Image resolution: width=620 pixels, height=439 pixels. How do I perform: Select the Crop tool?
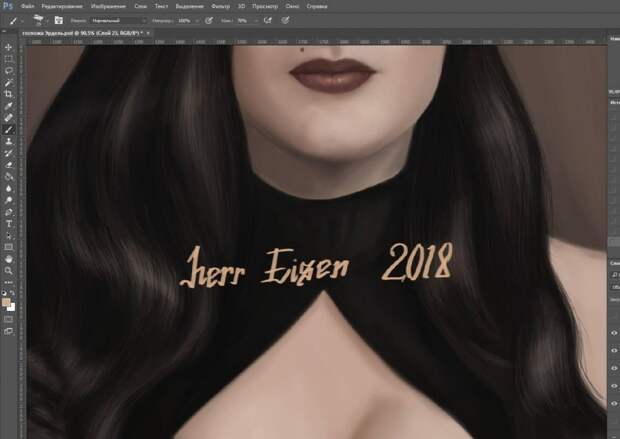(8, 94)
